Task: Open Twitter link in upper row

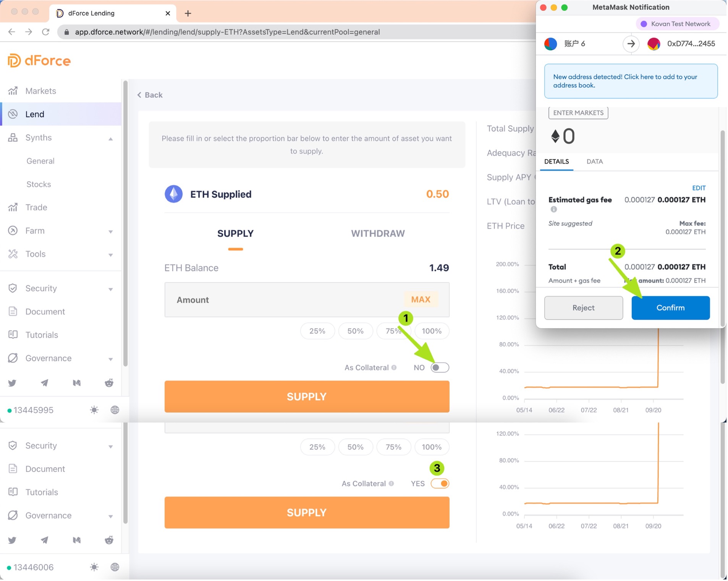Action: click(12, 383)
